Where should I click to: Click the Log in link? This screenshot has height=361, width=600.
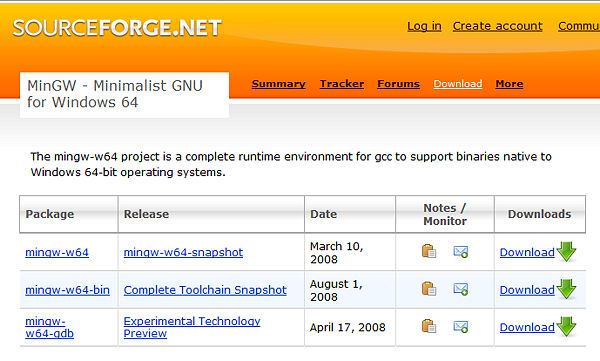point(424,26)
